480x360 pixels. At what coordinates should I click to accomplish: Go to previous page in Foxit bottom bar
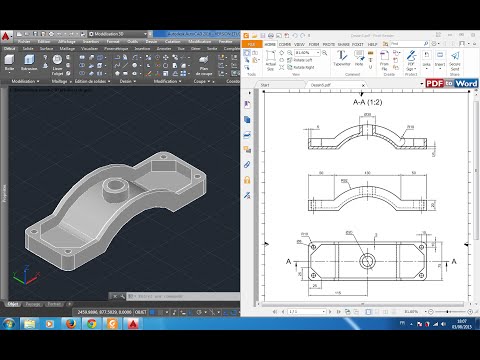(283, 312)
